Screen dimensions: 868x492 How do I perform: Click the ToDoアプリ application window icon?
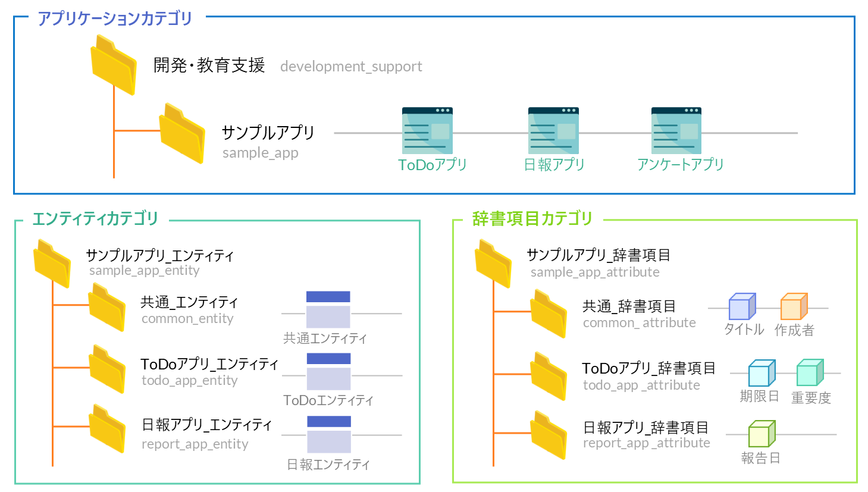tap(427, 131)
